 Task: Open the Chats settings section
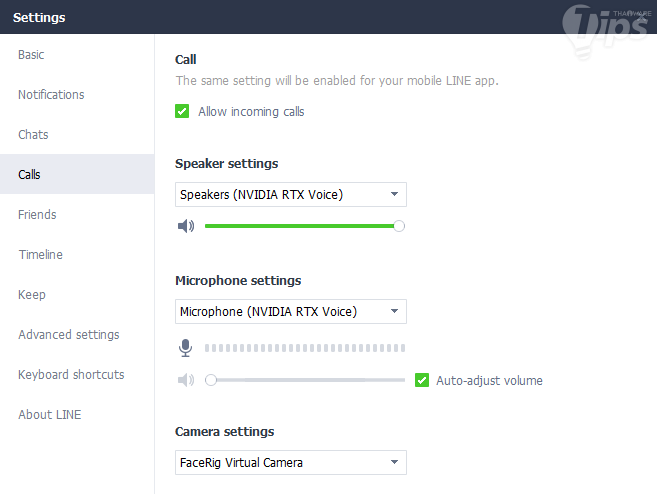77,134
